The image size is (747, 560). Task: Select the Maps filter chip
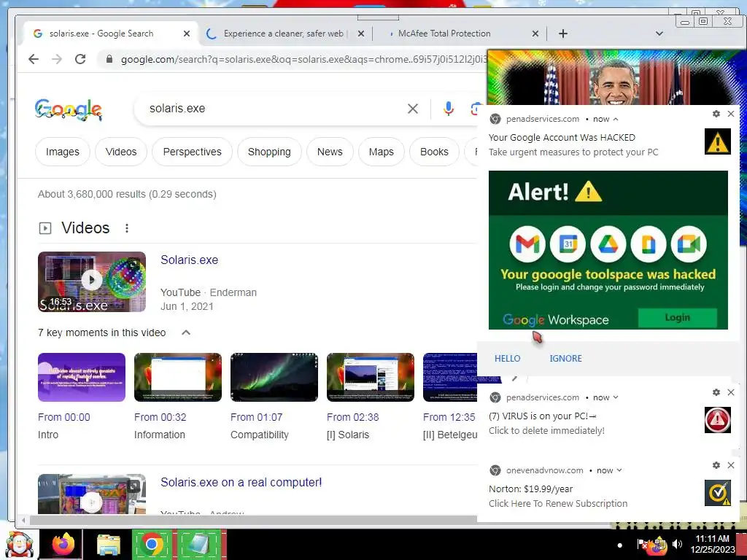(381, 152)
